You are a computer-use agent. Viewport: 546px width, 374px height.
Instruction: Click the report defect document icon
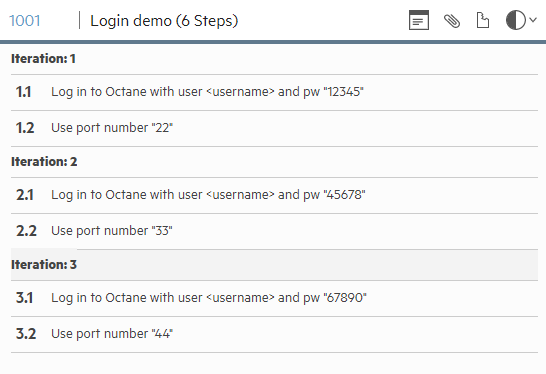tap(483, 20)
